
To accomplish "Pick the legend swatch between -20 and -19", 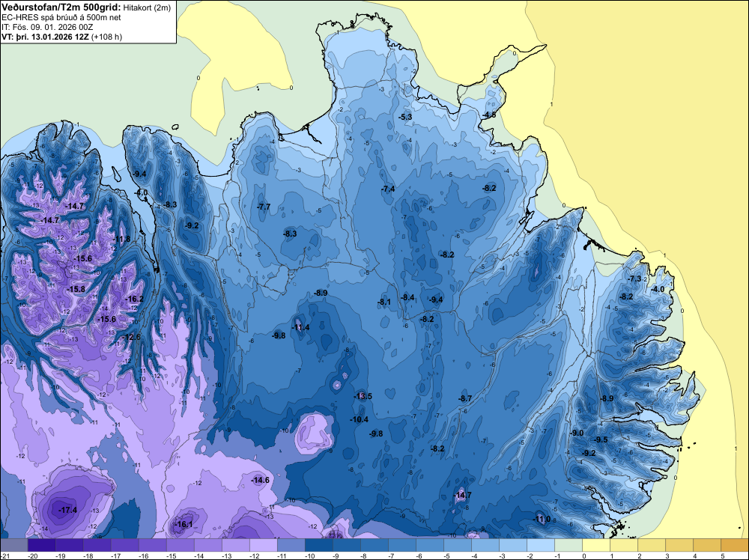I will [x=41, y=545].
